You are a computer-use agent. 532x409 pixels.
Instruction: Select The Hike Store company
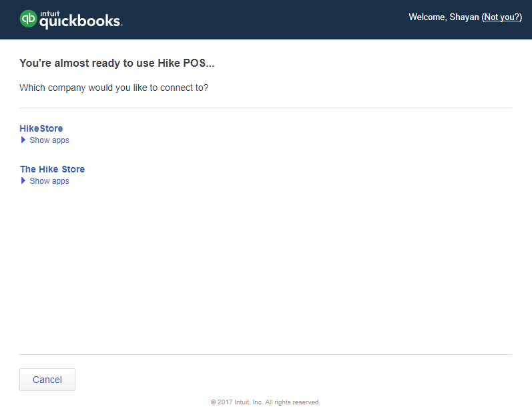point(52,169)
